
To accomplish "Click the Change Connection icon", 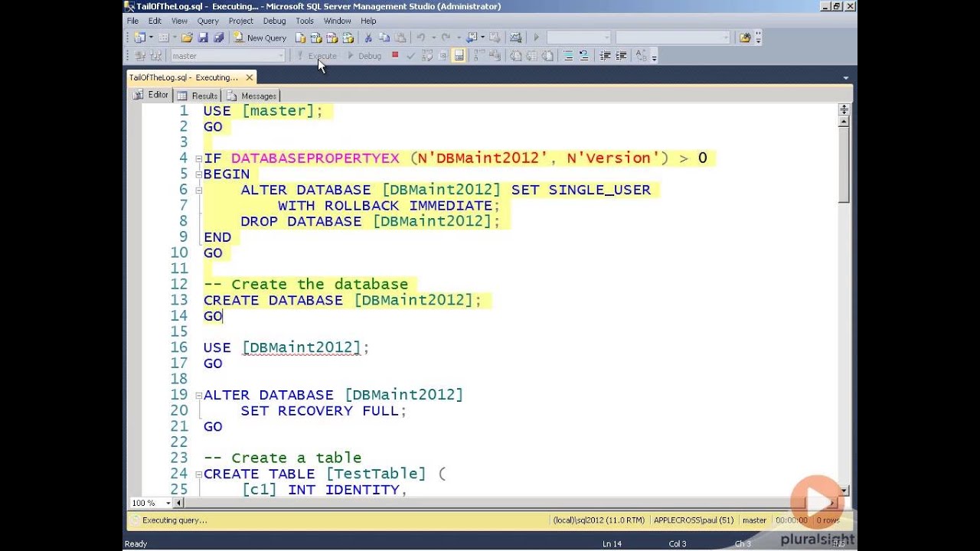I will click(155, 56).
